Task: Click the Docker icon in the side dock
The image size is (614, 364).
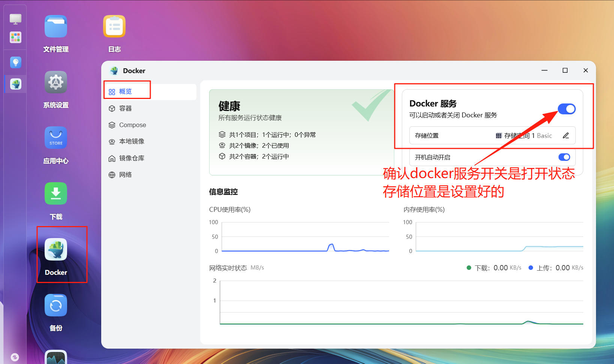Action: click(x=15, y=84)
